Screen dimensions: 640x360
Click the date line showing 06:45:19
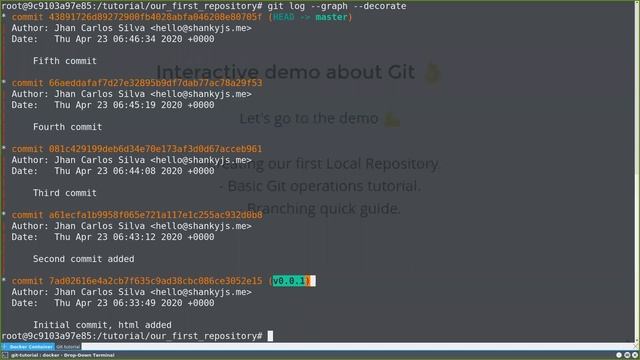[x=113, y=105]
